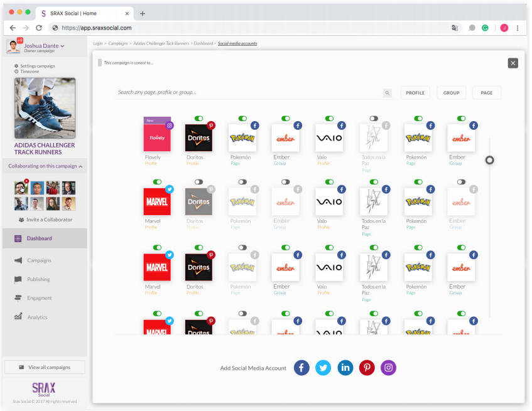This screenshot has height=411, width=532.
Task: Select the first-row Vaio profile card
Action: [x=329, y=138]
